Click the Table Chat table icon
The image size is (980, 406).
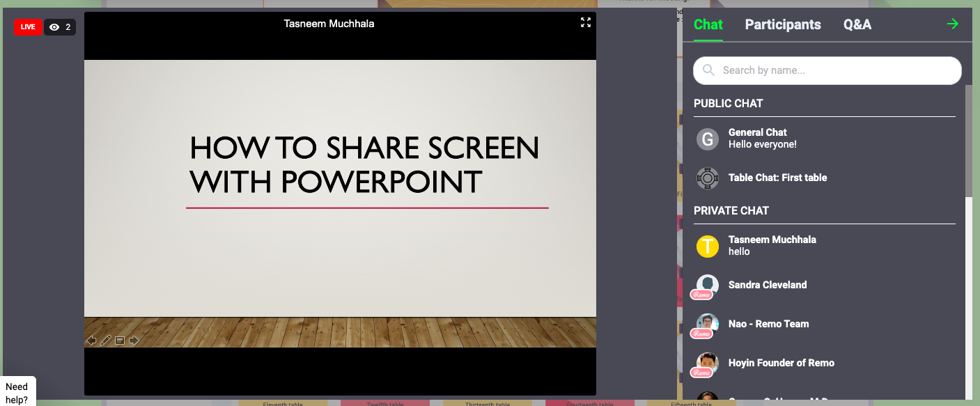point(708,178)
